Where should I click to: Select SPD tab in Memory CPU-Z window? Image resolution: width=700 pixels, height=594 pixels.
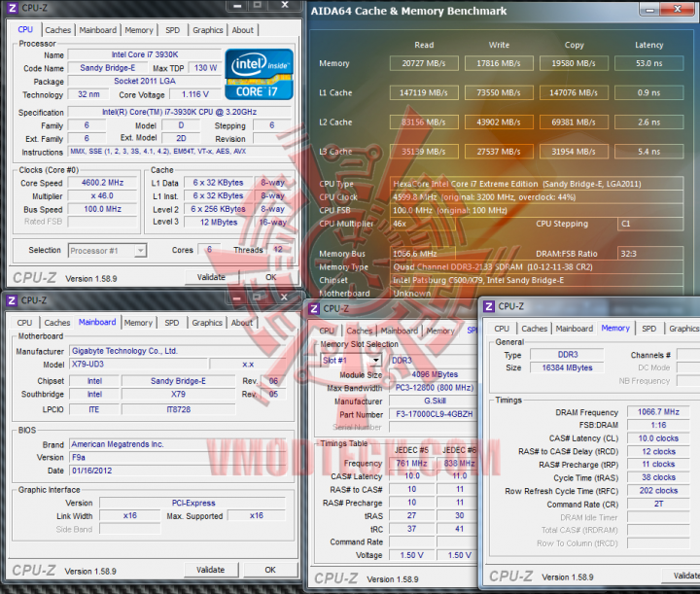[648, 329]
